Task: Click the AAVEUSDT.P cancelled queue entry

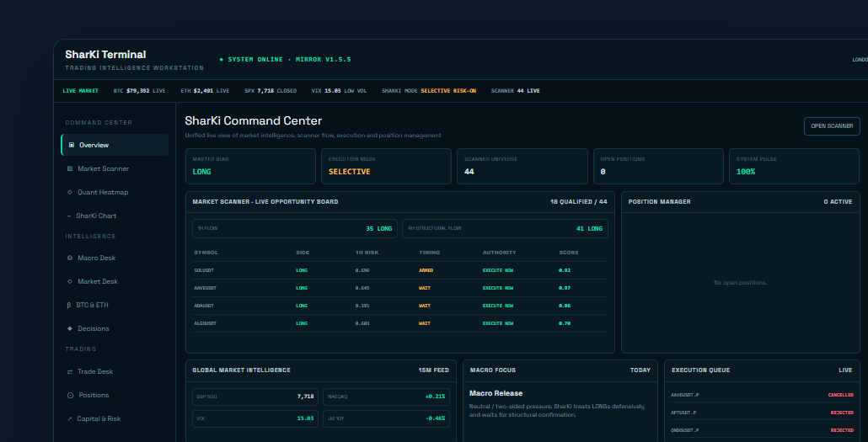Action: point(763,395)
